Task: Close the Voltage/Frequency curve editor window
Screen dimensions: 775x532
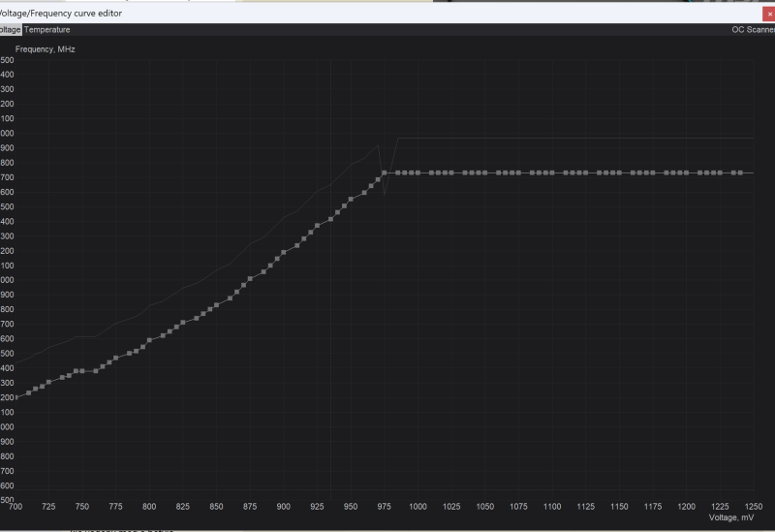Action: tap(769, 14)
